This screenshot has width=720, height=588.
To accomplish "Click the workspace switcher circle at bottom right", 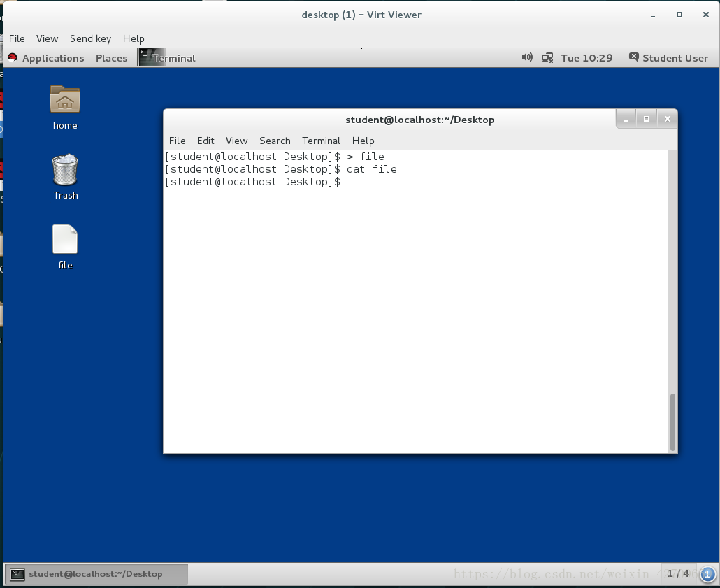I will [707, 574].
